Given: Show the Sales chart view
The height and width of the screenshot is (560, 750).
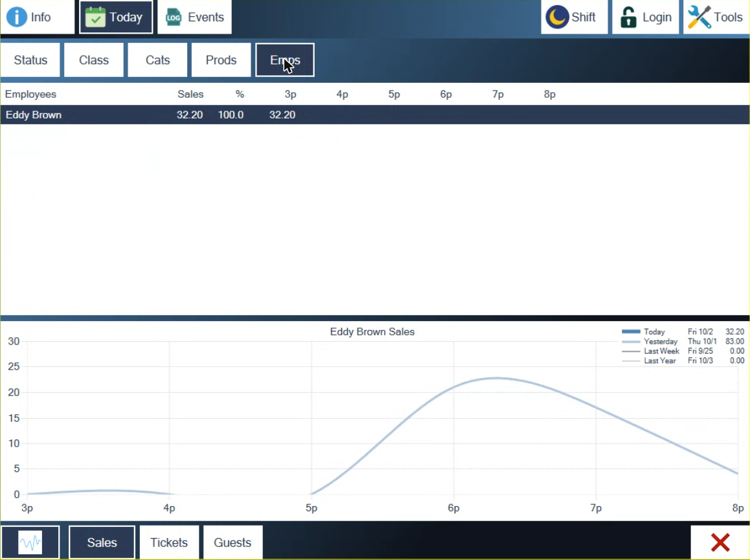Looking at the screenshot, I should 102,543.
